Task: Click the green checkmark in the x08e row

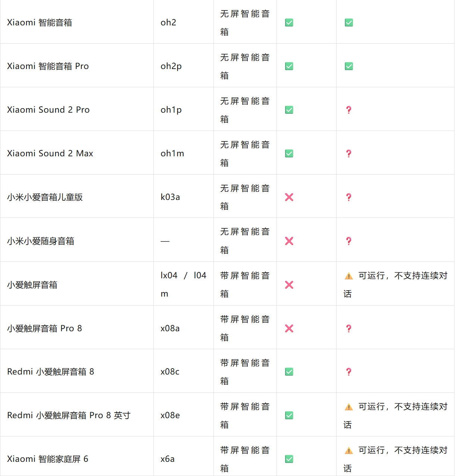Action: tap(289, 416)
